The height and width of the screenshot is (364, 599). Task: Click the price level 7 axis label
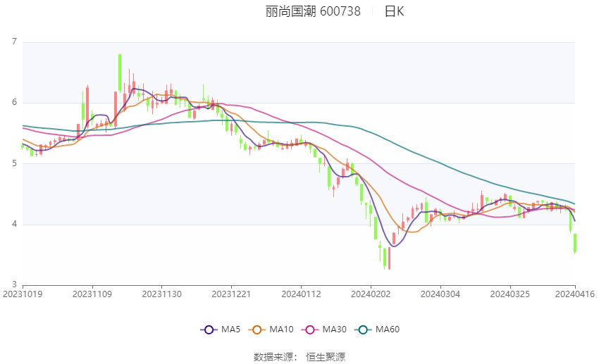(x=14, y=42)
